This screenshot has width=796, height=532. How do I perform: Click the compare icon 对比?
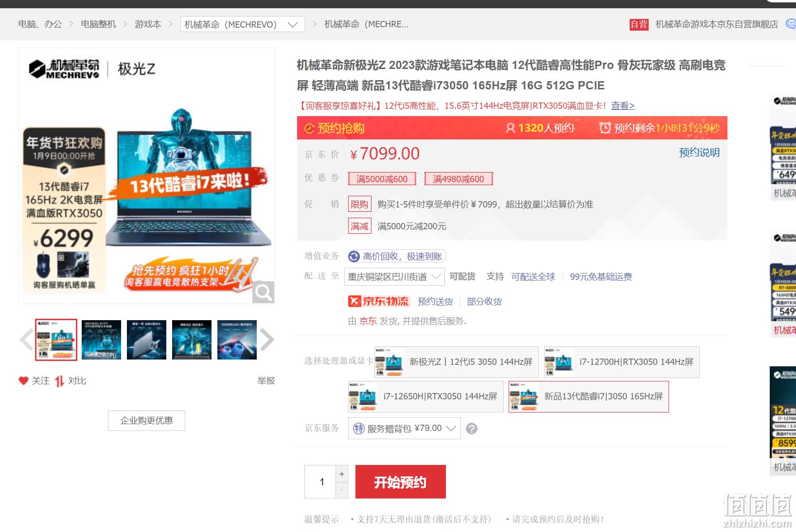(x=59, y=381)
